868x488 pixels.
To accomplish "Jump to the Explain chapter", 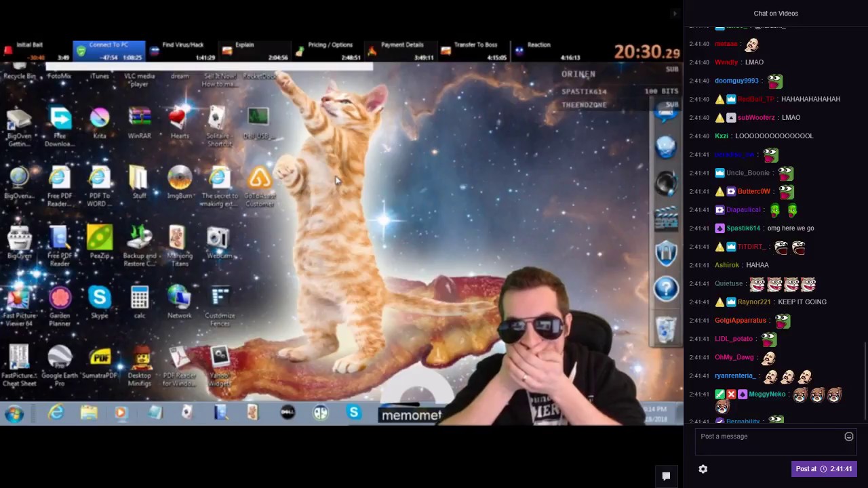I will tap(254, 50).
